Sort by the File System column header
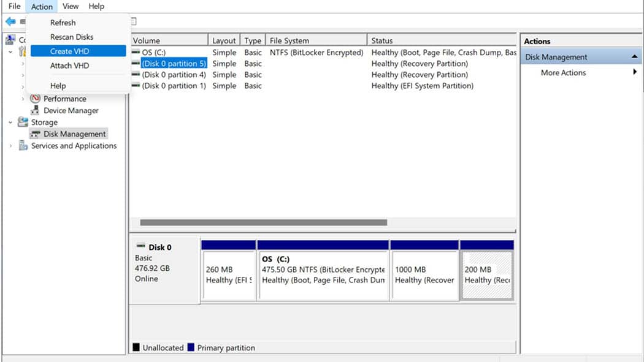This screenshot has height=362, width=644. pos(316,40)
